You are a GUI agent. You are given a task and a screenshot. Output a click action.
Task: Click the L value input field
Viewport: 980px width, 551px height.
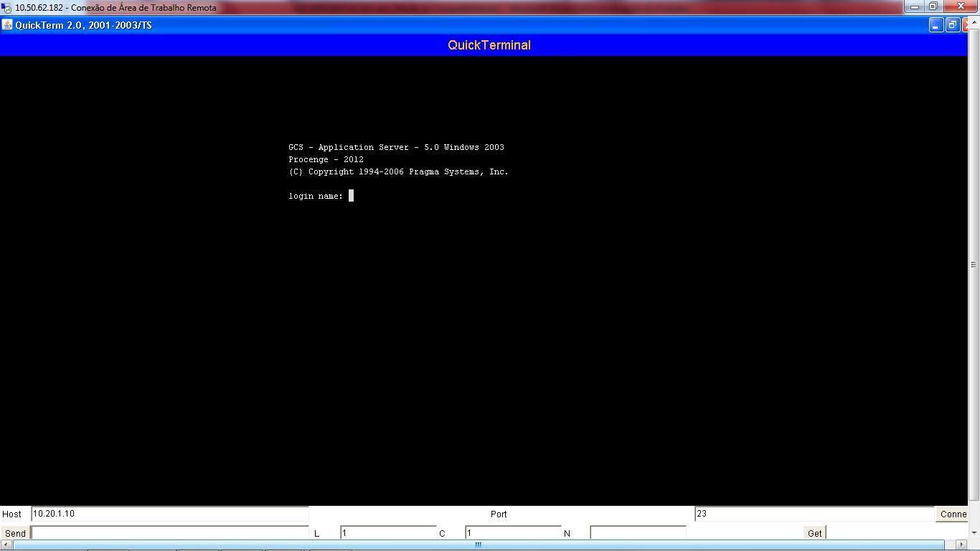387,533
